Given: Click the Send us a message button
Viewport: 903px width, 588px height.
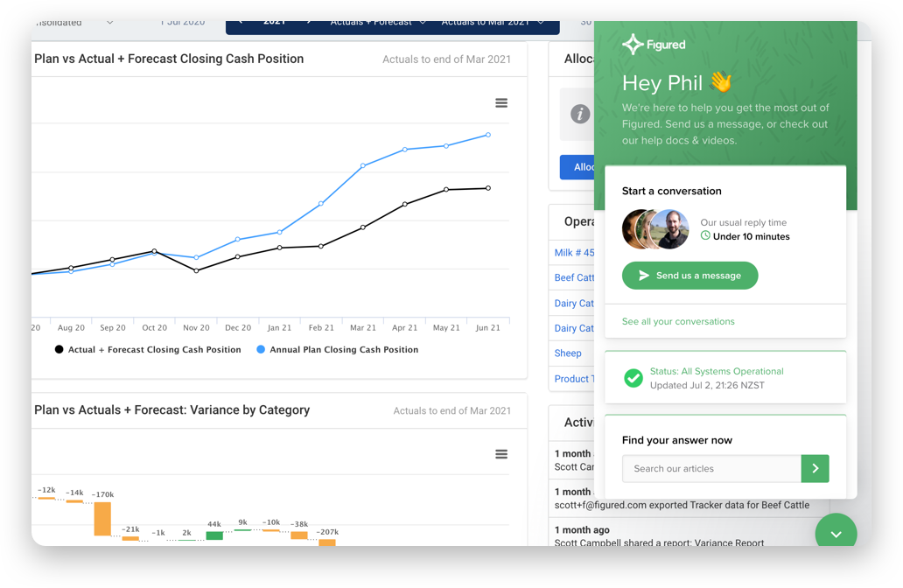Looking at the screenshot, I should click(x=689, y=275).
